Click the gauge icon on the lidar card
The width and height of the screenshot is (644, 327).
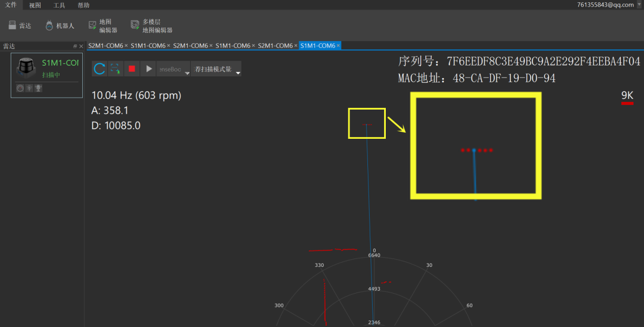pos(20,88)
